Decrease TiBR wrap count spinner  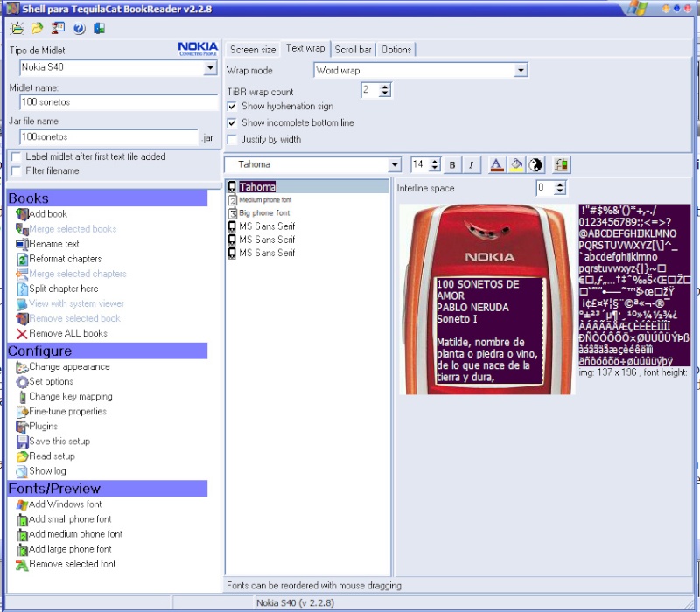(385, 94)
